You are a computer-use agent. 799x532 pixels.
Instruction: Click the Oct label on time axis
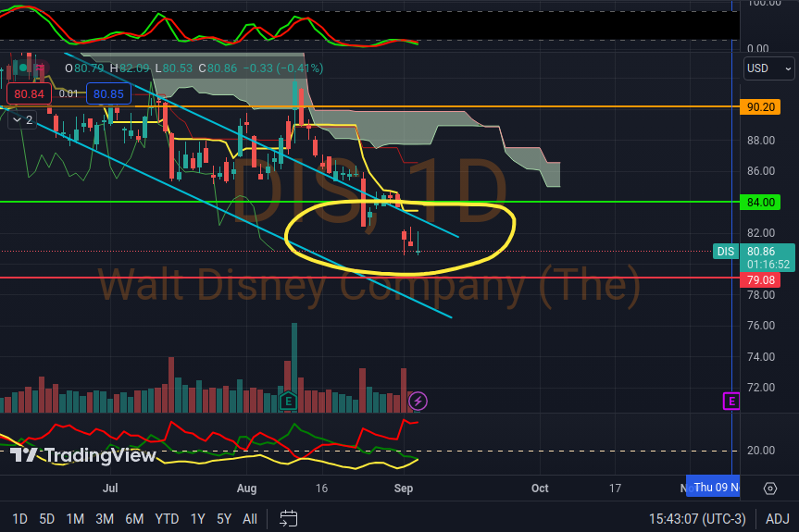tap(540, 489)
